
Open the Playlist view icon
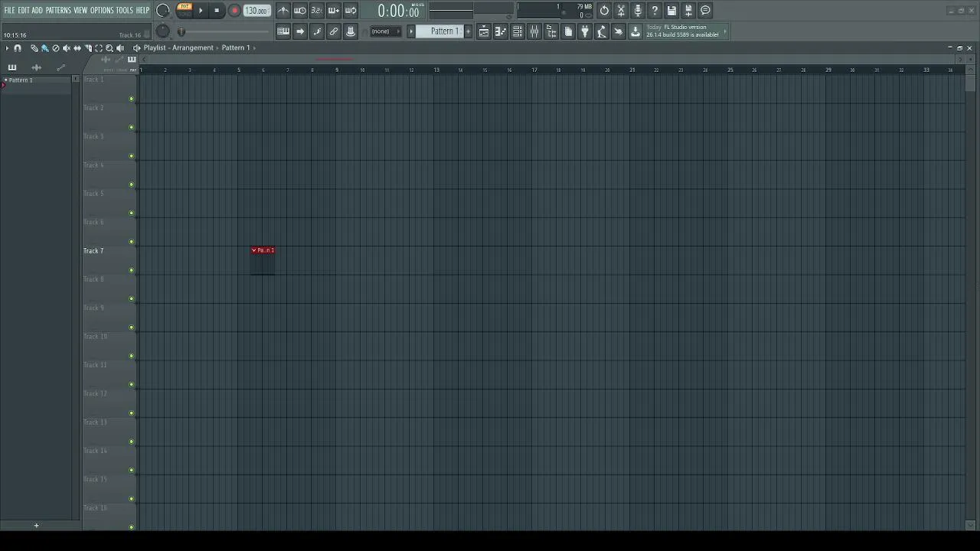pos(484,31)
